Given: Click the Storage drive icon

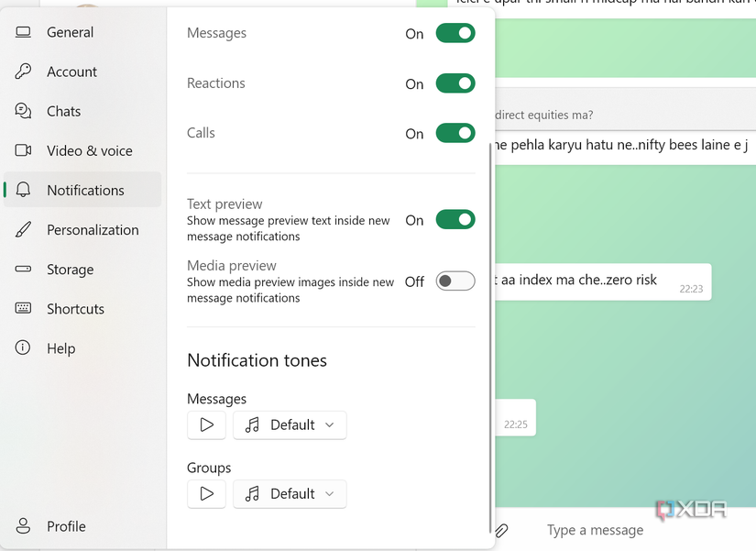Looking at the screenshot, I should click(x=23, y=269).
